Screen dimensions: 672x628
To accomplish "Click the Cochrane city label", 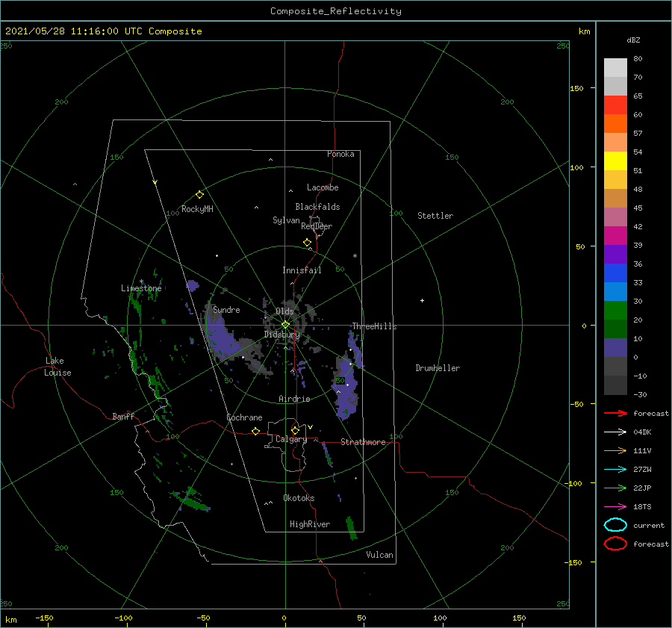I will 244,417.
